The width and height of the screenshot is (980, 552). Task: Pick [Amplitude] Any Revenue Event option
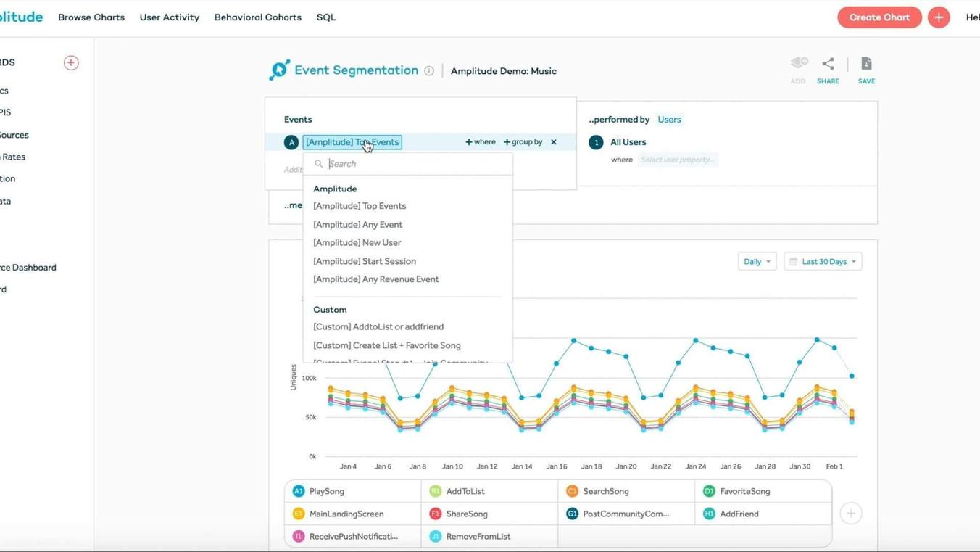[x=376, y=279]
